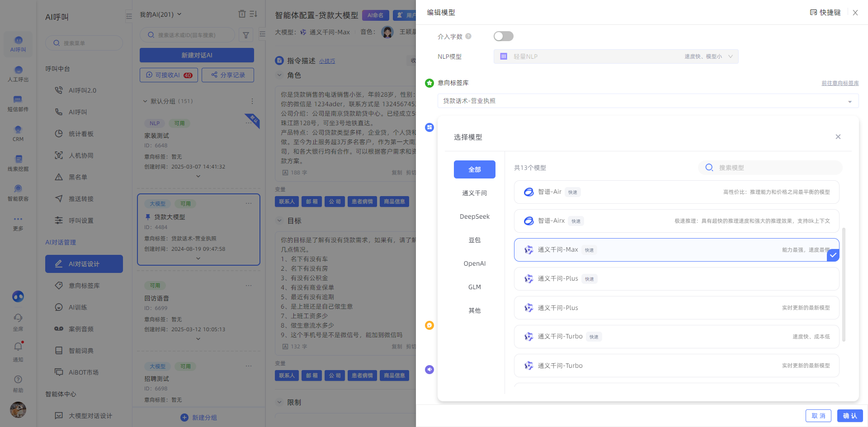Collapse the 角色 section
This screenshot has height=427, width=868.
[x=279, y=75]
